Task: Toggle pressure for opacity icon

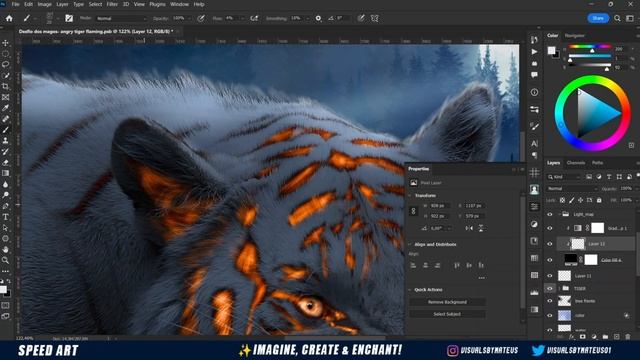Action: [201, 18]
